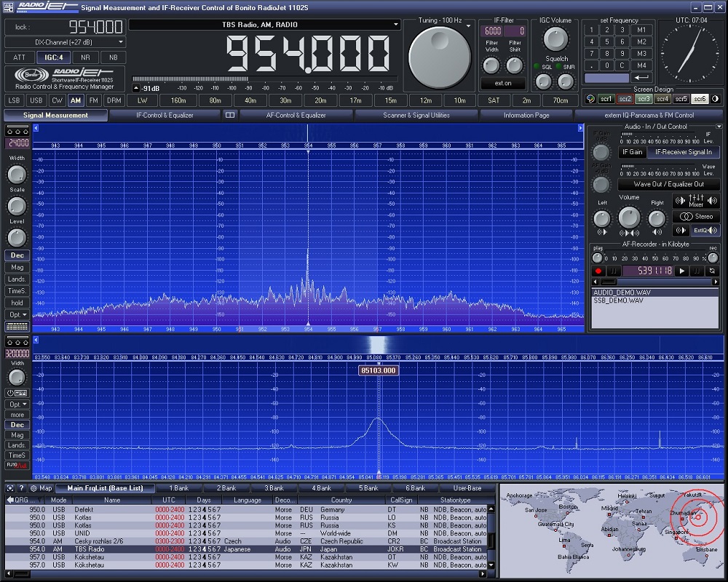
Task: Start recording with the red record button
Action: pos(598,271)
